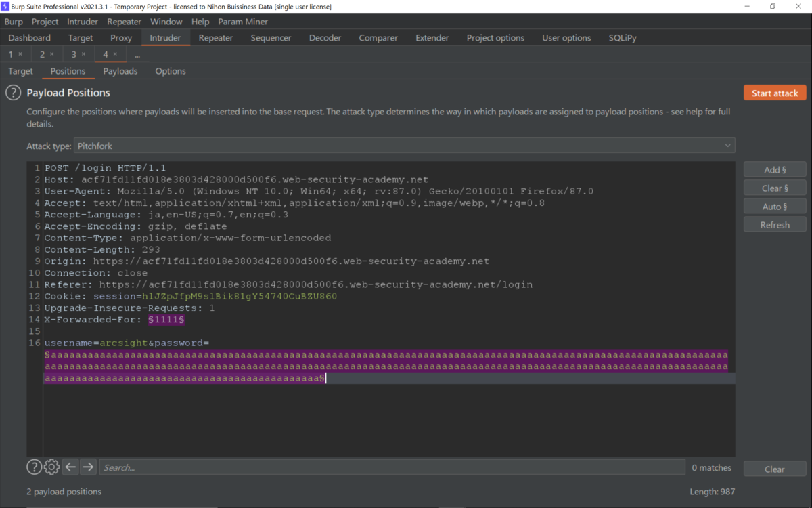812x508 pixels.
Task: Close Intruder tab 4
Action: (x=115, y=54)
